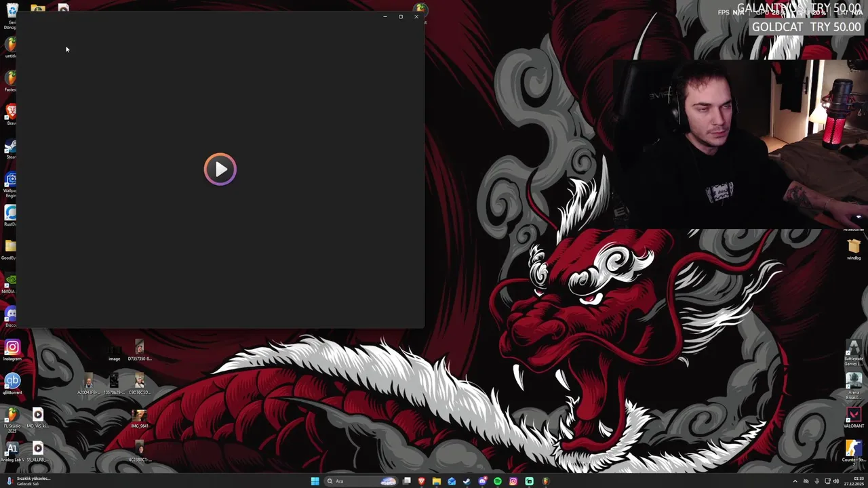Screen dimensions: 868x488
Task: Open the windbg archive on the desktop
Action: (x=854, y=249)
